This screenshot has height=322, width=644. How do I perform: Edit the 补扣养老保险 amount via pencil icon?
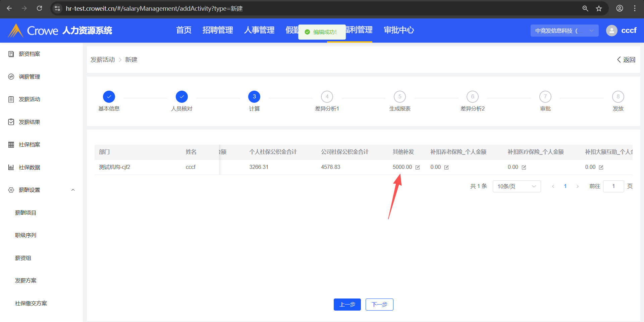446,168
